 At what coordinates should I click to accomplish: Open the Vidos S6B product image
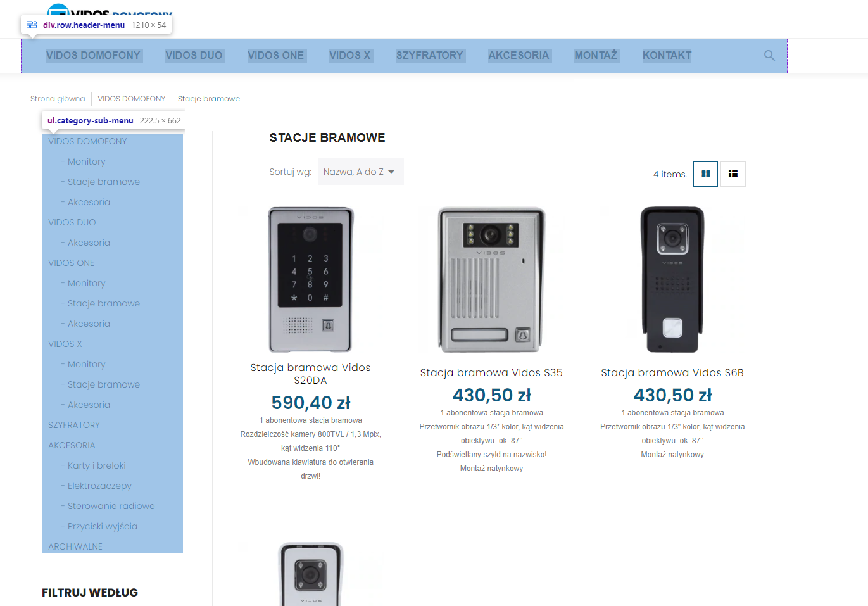point(672,279)
